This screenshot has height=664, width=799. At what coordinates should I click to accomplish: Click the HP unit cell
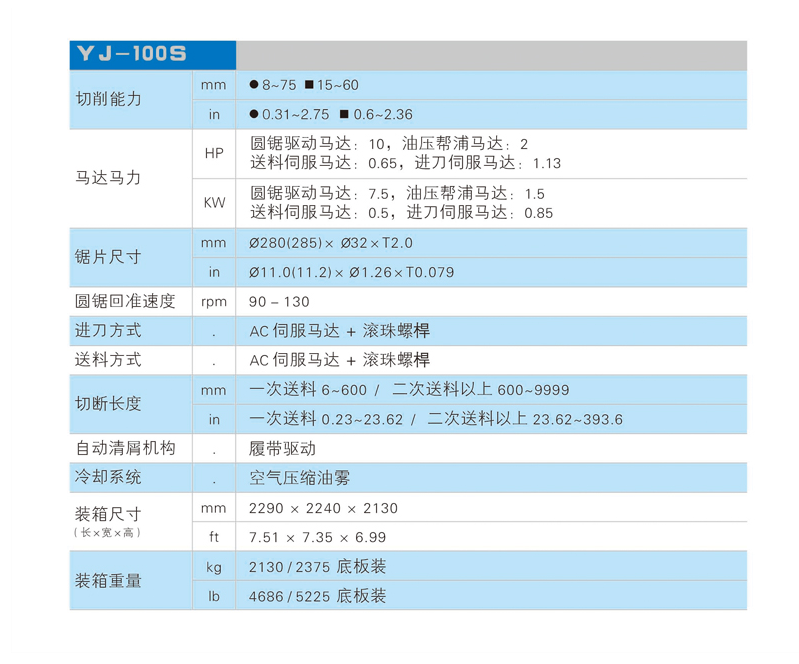click(x=213, y=154)
